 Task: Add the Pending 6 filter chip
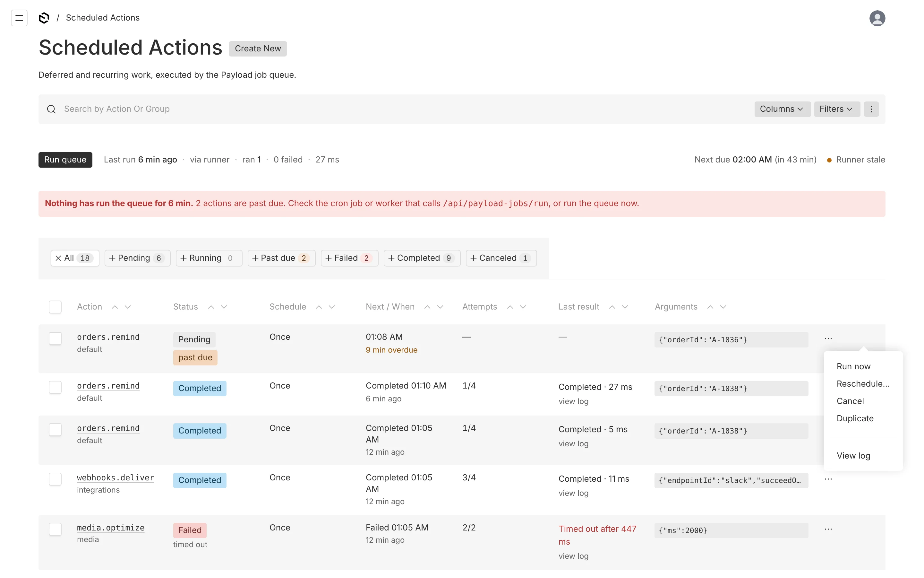point(137,258)
